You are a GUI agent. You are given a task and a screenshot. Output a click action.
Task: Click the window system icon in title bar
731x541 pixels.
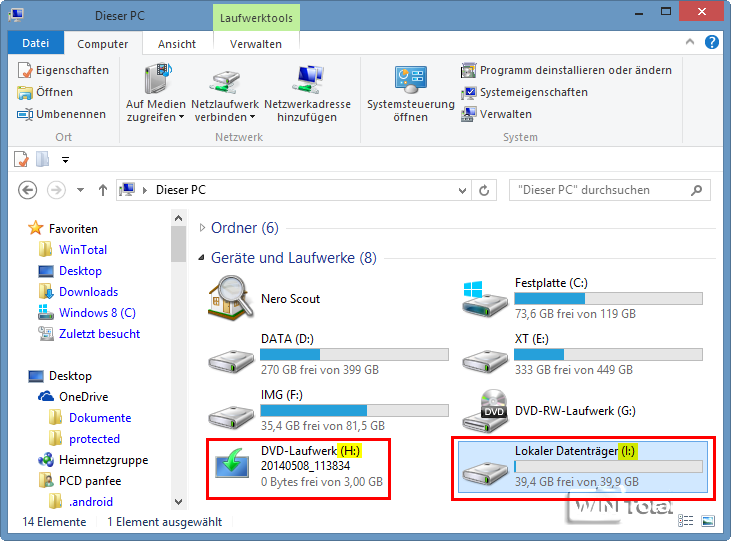tap(16, 15)
